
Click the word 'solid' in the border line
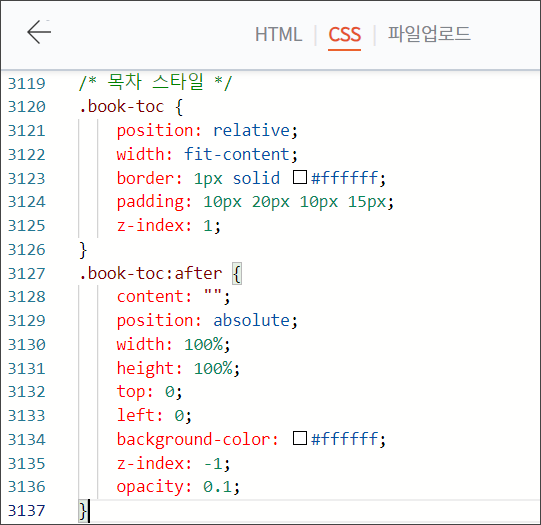(x=256, y=178)
